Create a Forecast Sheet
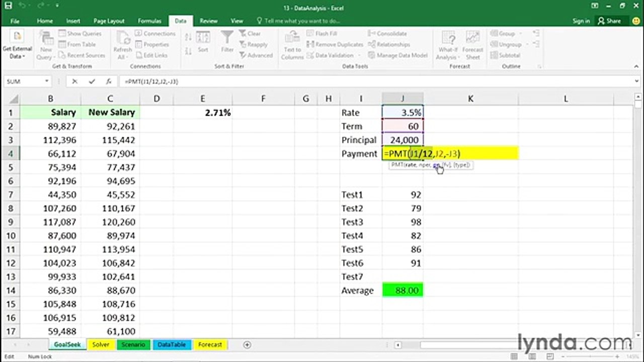This screenshot has height=362, width=644. click(x=472, y=44)
